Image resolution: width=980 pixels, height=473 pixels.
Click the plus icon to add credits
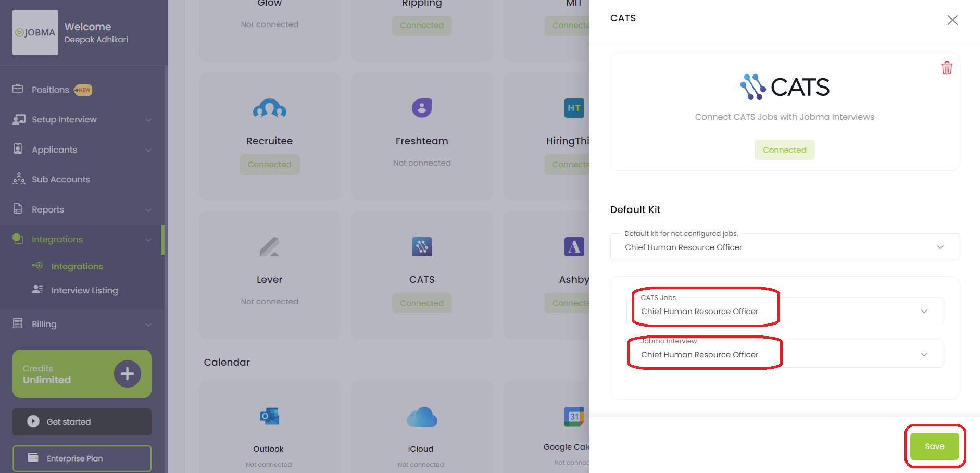click(x=128, y=374)
